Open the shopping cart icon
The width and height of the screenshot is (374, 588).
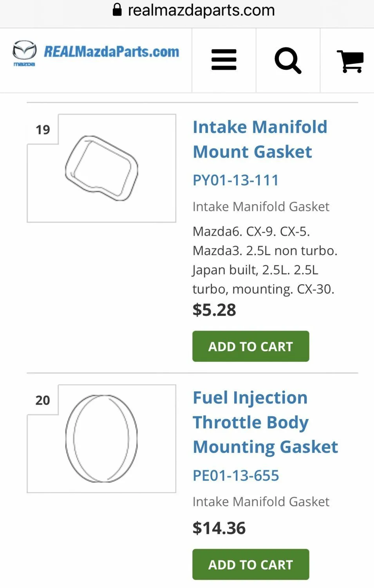coord(350,61)
